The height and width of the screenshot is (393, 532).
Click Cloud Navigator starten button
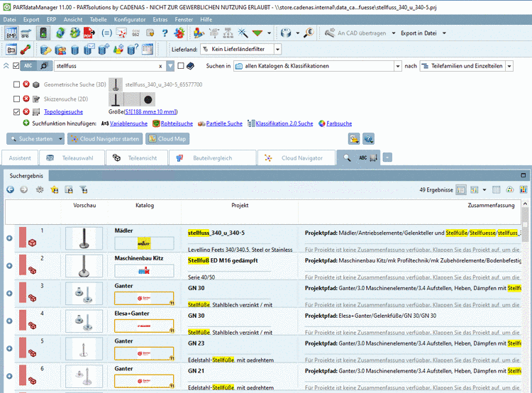click(105, 139)
